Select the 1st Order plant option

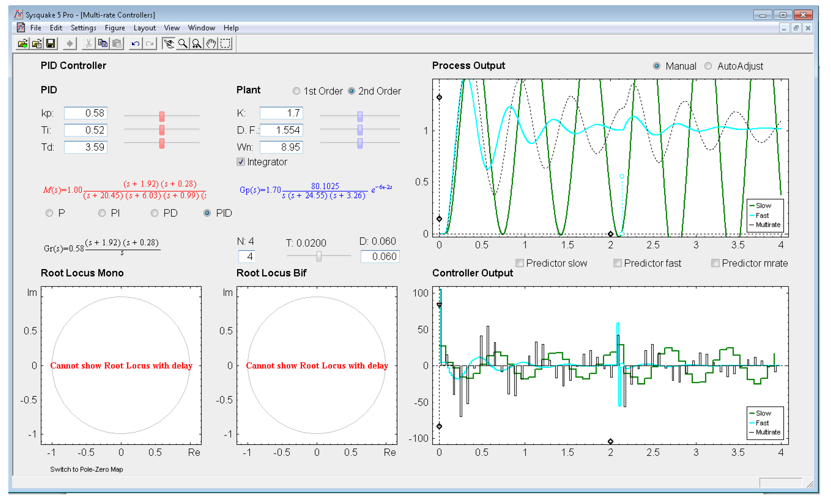296,91
